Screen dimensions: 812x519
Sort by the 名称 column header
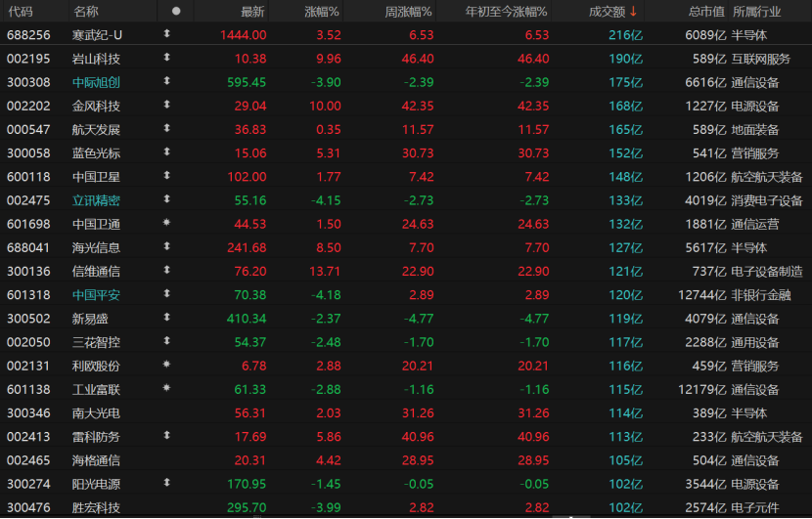85,12
